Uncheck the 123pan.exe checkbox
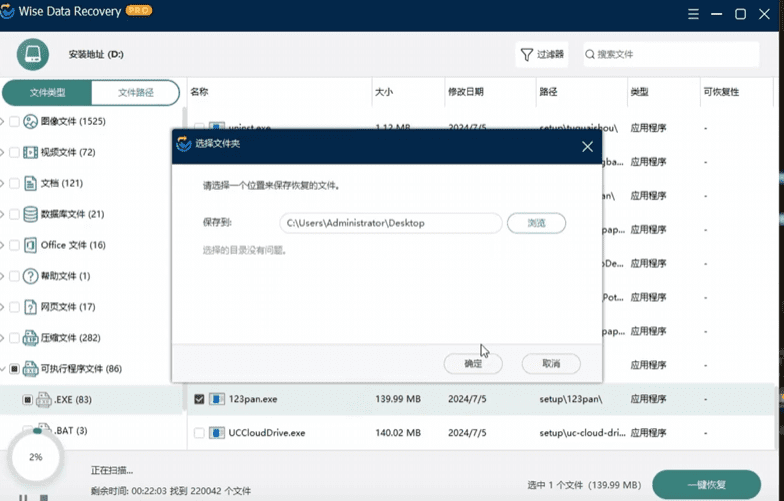Screen dimensions: 784x501 pos(199,399)
